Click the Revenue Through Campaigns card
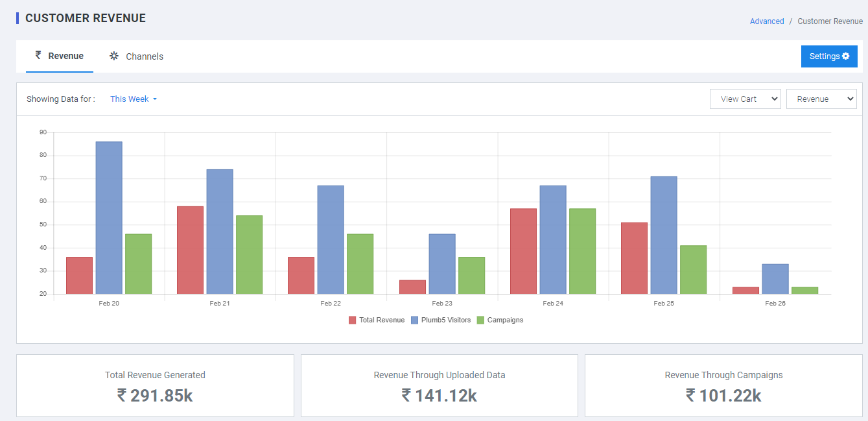 [x=723, y=385]
